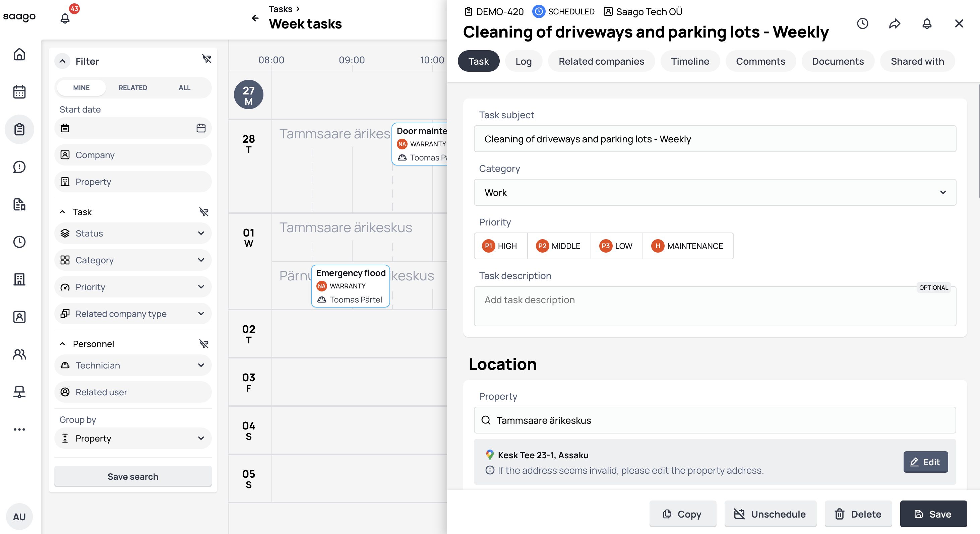This screenshot has height=534, width=980.
Task: Open the Category Work dropdown
Action: pos(715,192)
